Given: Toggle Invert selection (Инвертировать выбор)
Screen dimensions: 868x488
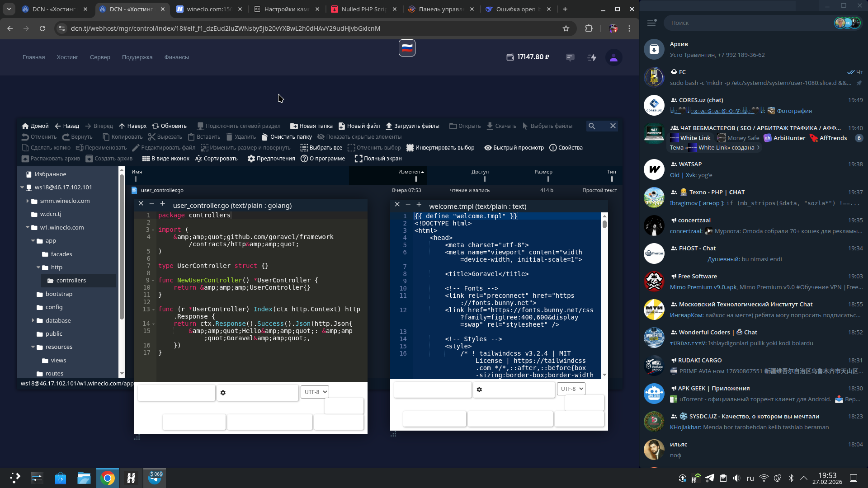Looking at the screenshot, I should click(x=410, y=148).
